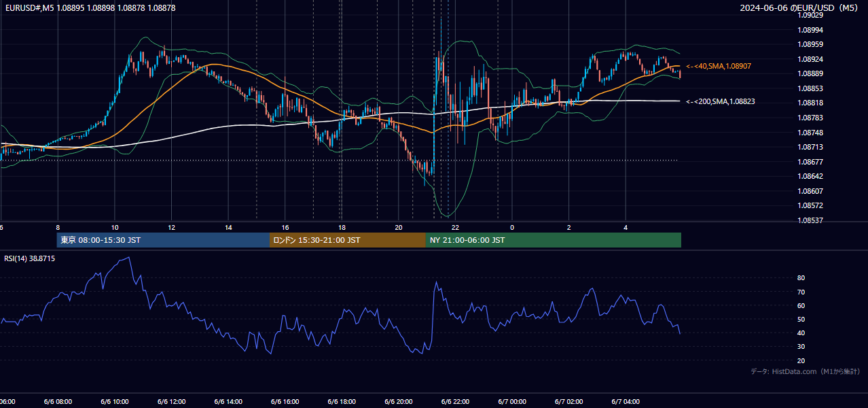Click the hour label 16 under the price chart
This screenshot has height=408, width=868.
(x=285, y=227)
